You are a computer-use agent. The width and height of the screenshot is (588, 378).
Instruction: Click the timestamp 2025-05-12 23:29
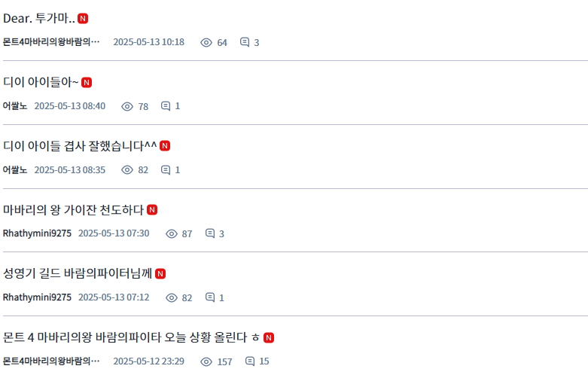coord(148,361)
